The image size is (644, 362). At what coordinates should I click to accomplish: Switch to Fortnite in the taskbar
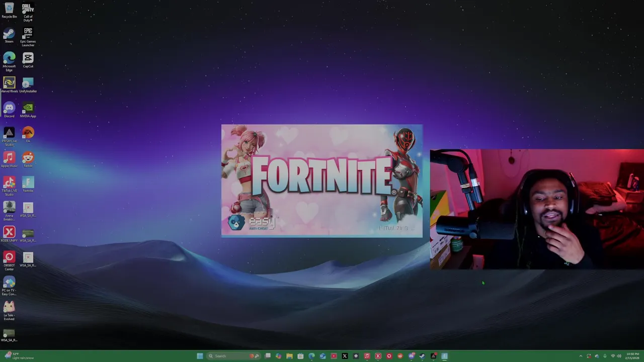444,356
